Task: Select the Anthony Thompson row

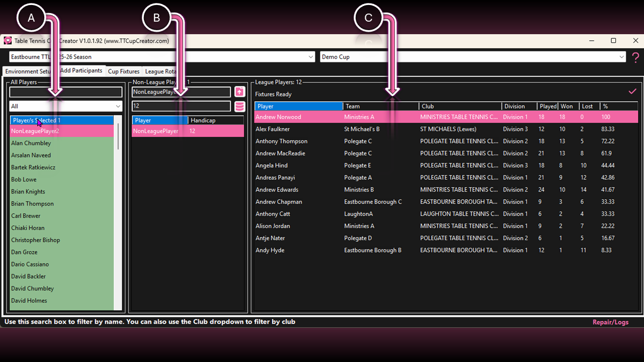Action: pyautogui.click(x=446, y=141)
